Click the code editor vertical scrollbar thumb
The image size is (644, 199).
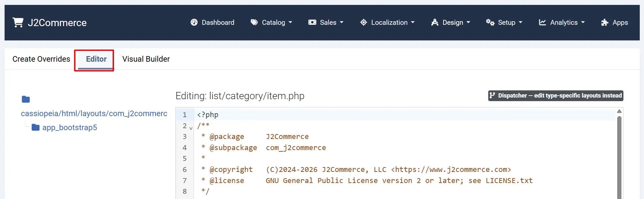coord(619,157)
